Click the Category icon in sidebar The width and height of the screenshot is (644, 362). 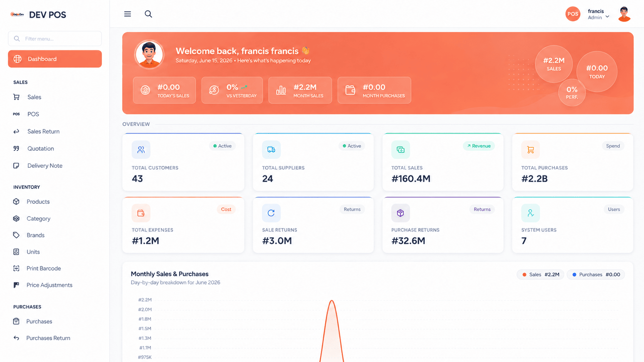[x=16, y=219]
